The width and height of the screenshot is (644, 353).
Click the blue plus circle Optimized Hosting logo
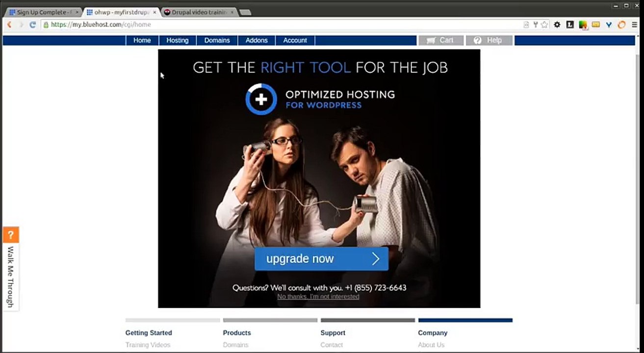pyautogui.click(x=261, y=99)
